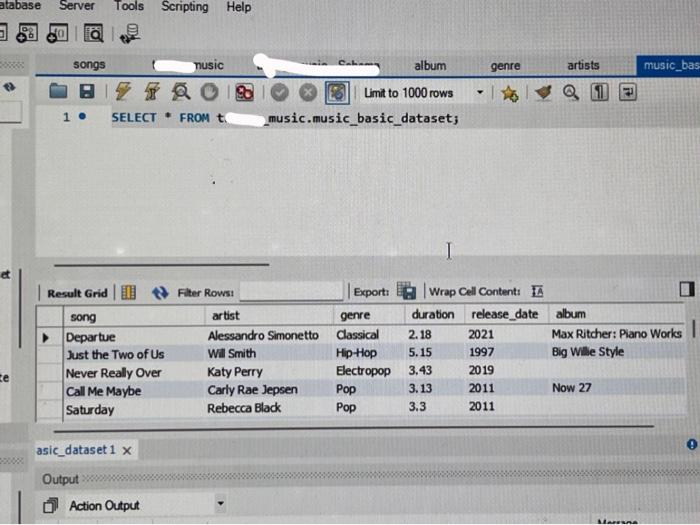700x525 pixels.
Task: Click the Rollback X icon
Action: click(308, 92)
